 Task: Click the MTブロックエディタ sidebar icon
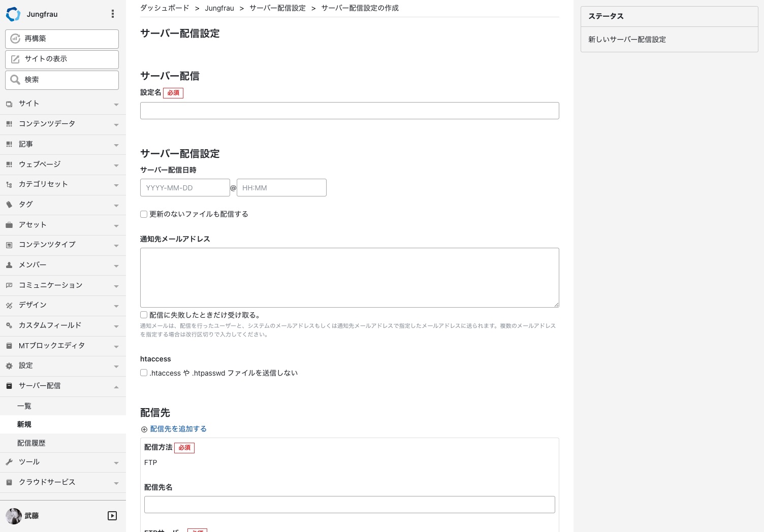[x=9, y=346]
